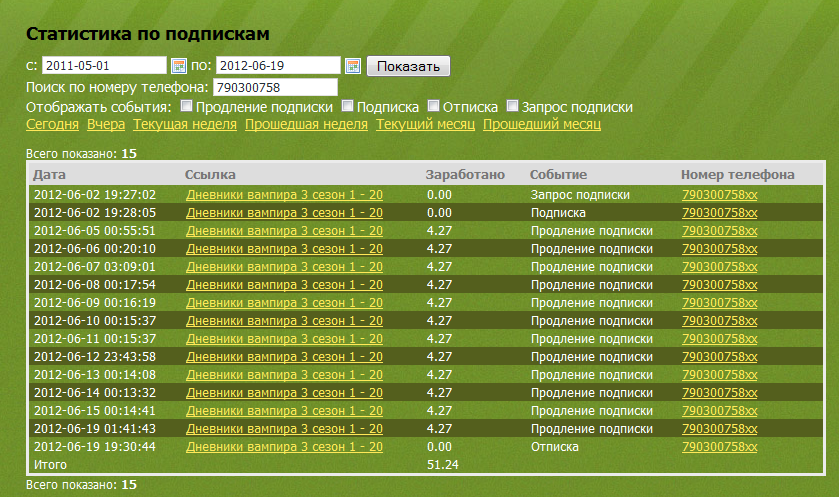Click the phone number search field

click(275, 87)
